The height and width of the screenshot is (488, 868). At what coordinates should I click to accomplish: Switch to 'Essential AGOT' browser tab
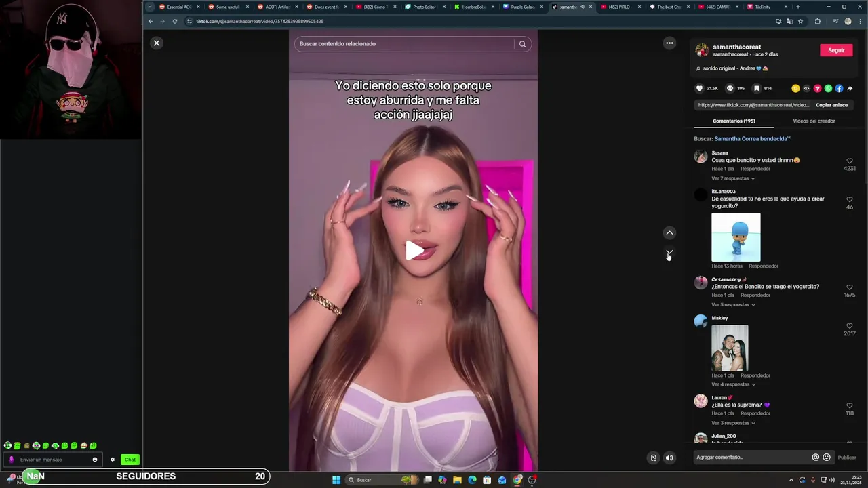click(x=178, y=7)
